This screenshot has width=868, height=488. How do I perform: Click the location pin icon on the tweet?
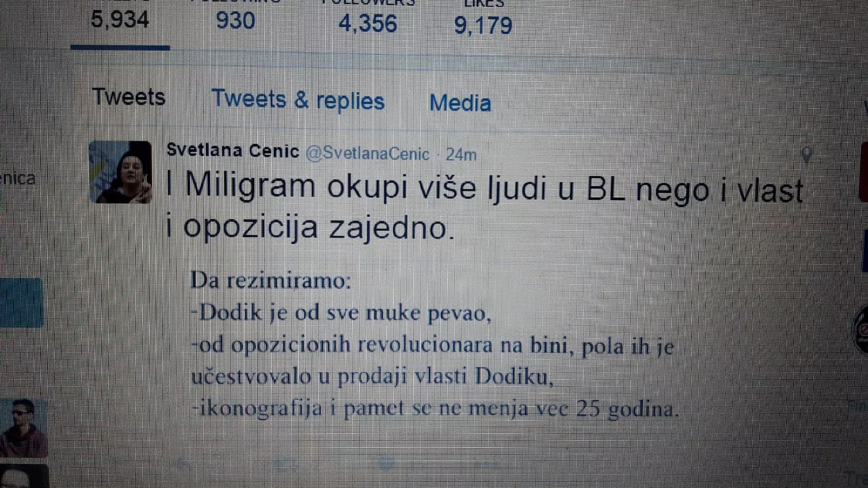point(807,155)
